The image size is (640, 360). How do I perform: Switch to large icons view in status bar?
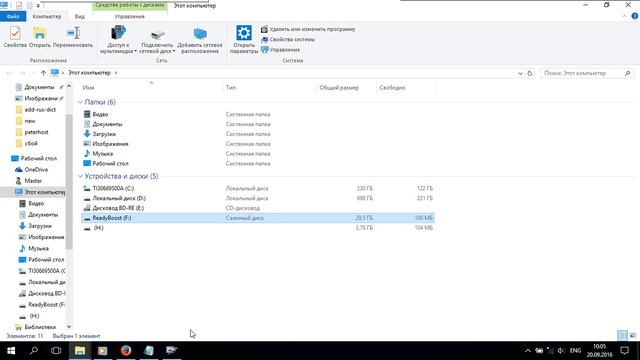633,336
